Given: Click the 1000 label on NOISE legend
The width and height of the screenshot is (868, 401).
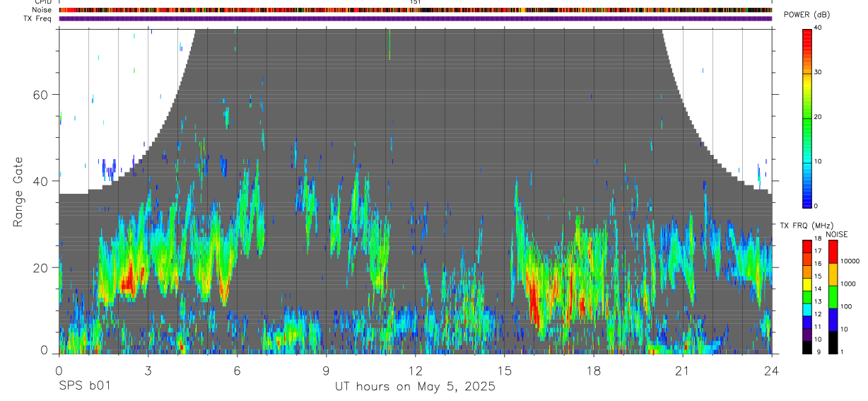Looking at the screenshot, I should tap(848, 284).
